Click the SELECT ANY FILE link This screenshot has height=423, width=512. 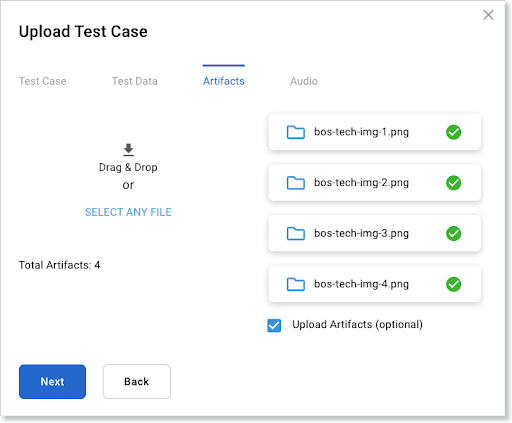(x=128, y=212)
